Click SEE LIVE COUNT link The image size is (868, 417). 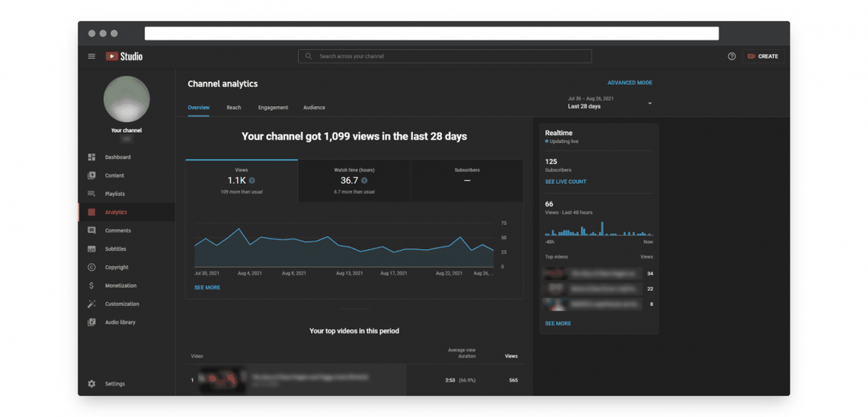pyautogui.click(x=566, y=182)
